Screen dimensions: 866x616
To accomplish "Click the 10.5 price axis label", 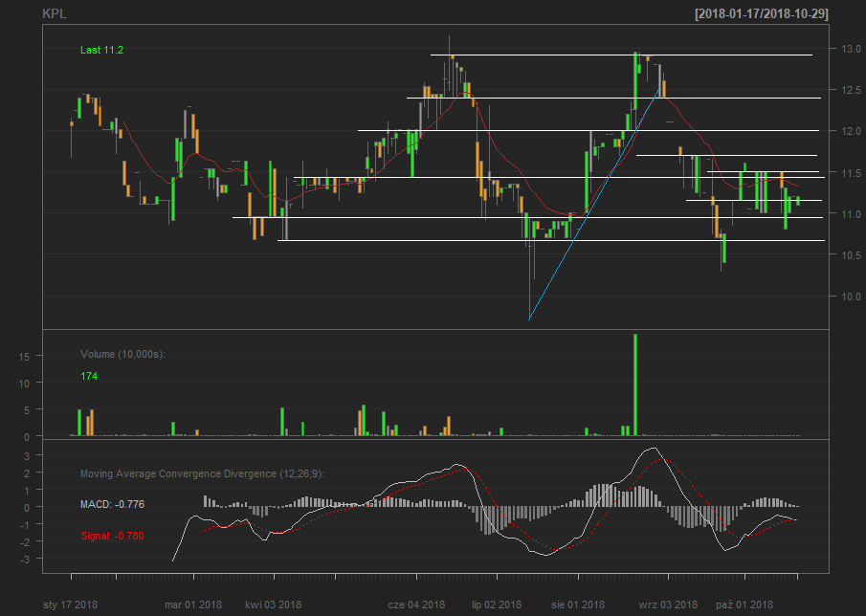I will (x=851, y=255).
